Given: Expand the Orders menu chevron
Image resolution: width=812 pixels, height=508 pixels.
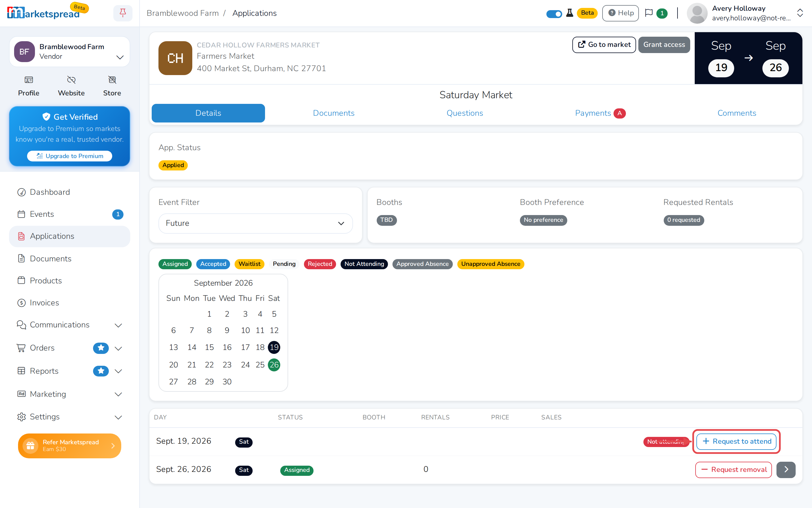Looking at the screenshot, I should tap(118, 349).
